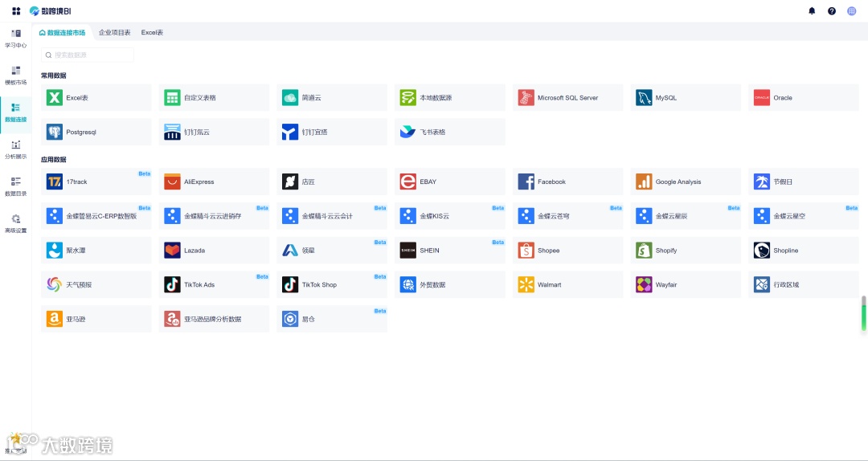The height and width of the screenshot is (461, 868).
Task: Open the 钉钉宜搭 icon
Action: coord(290,132)
